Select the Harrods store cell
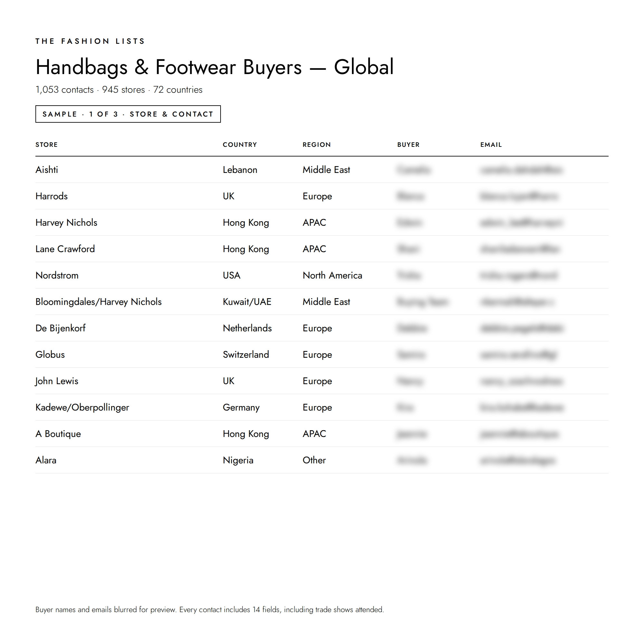644x644 pixels. pos(52,196)
